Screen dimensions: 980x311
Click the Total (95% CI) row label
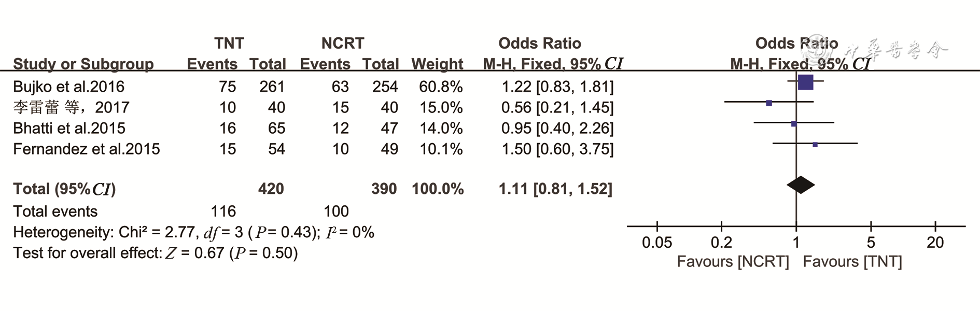tap(64, 189)
